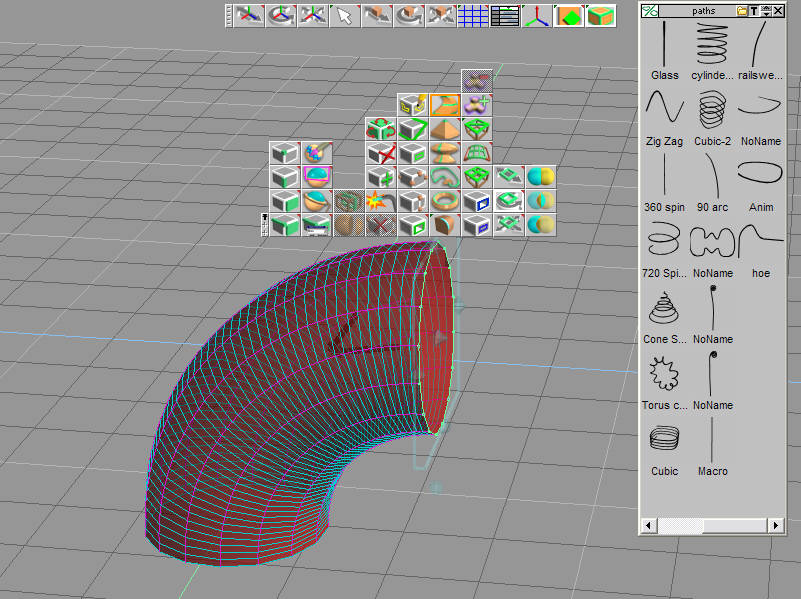Click the cube with red X delete icon
Image resolution: width=801 pixels, height=599 pixels.
381,153
